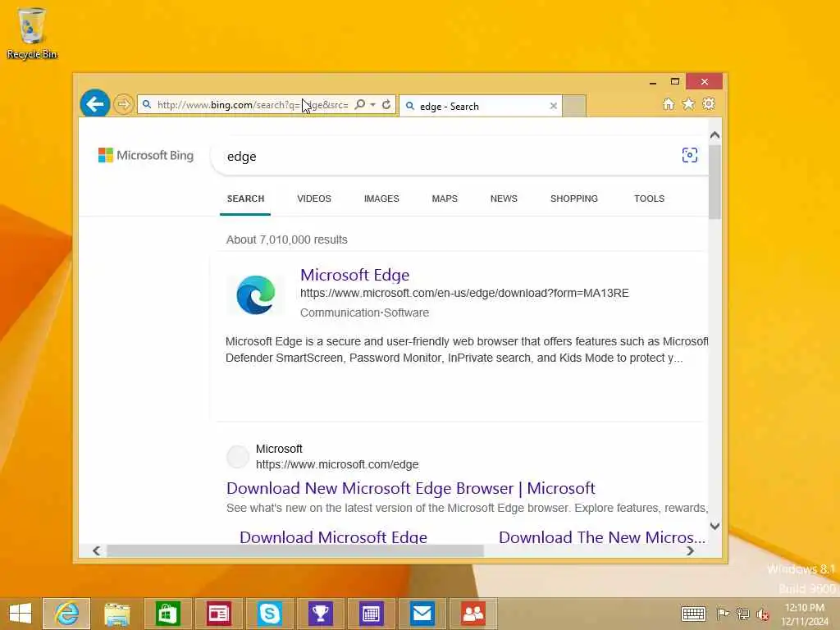The width and height of the screenshot is (840, 630).
Task: Minimize the Internet Explorer window
Action: tap(652, 82)
